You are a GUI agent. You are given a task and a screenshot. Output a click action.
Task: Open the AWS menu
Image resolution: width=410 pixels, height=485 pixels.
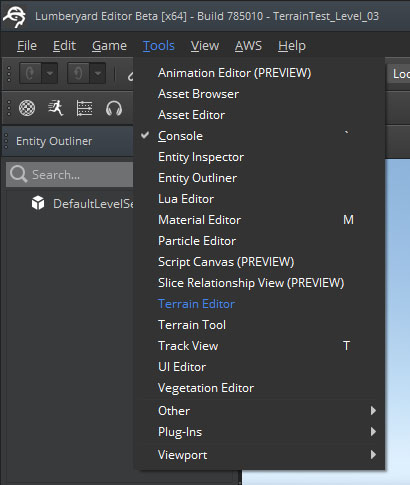(x=248, y=46)
